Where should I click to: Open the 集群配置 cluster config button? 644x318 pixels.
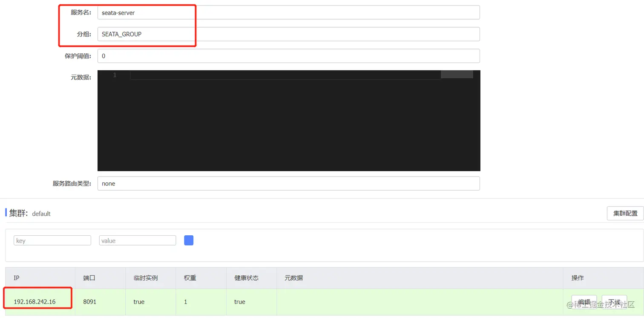tap(625, 213)
